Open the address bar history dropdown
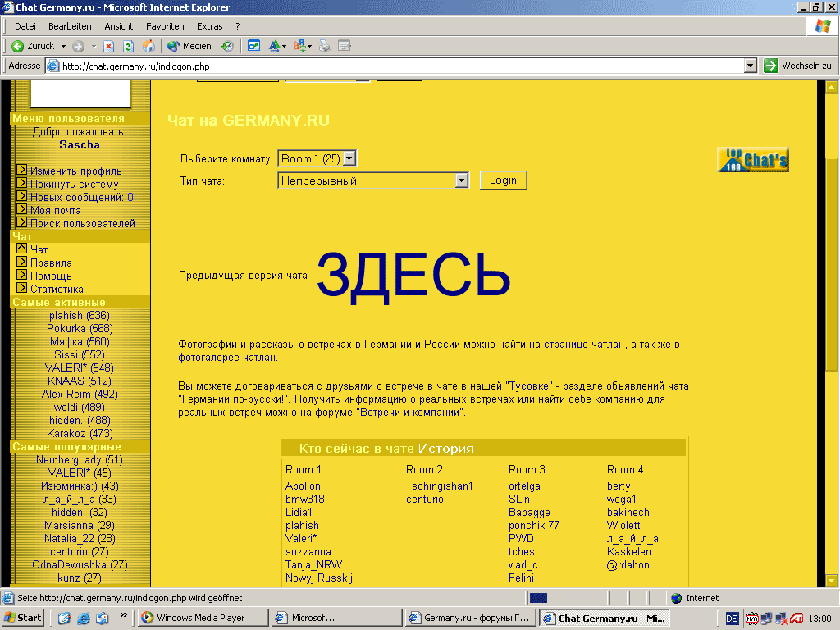The height and width of the screenshot is (630, 840). click(751, 66)
